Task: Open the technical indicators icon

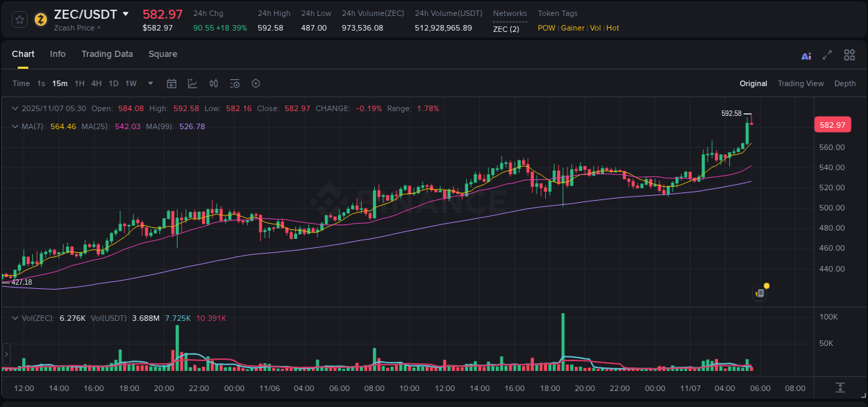Action: [x=213, y=83]
